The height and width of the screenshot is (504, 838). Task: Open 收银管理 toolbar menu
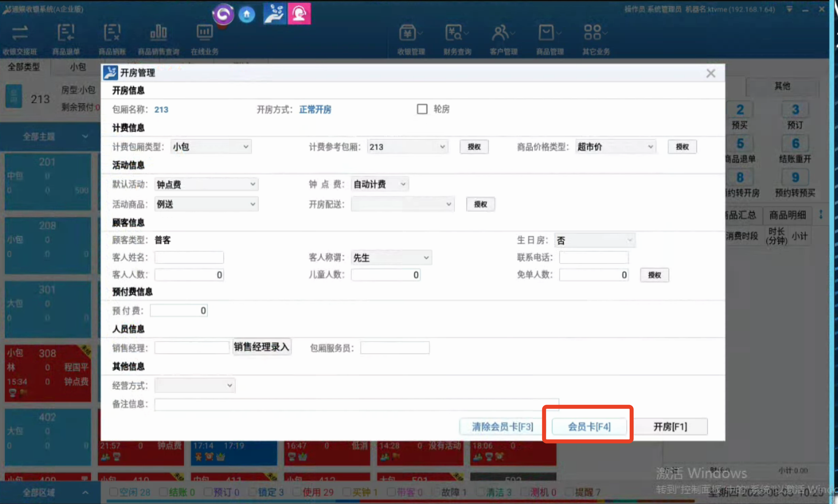tap(411, 39)
